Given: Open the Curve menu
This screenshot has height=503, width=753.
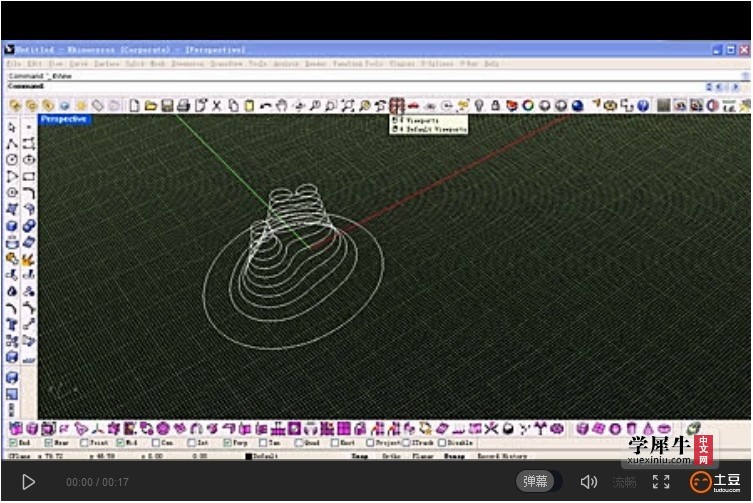Looking at the screenshot, I should (78, 63).
